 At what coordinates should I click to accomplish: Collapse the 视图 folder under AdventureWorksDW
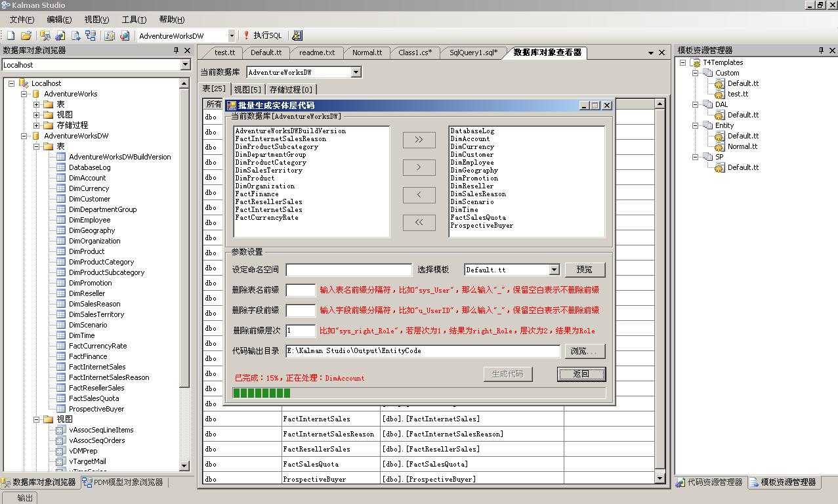[37, 419]
